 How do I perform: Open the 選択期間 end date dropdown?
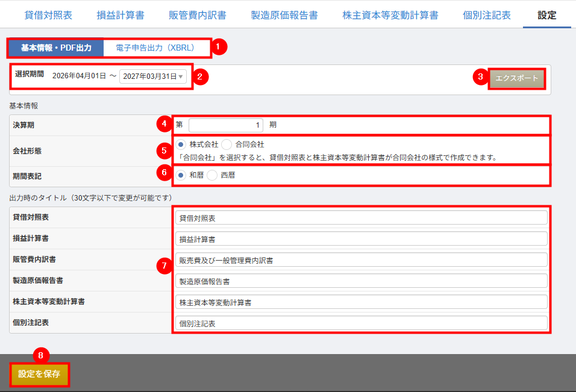153,76
